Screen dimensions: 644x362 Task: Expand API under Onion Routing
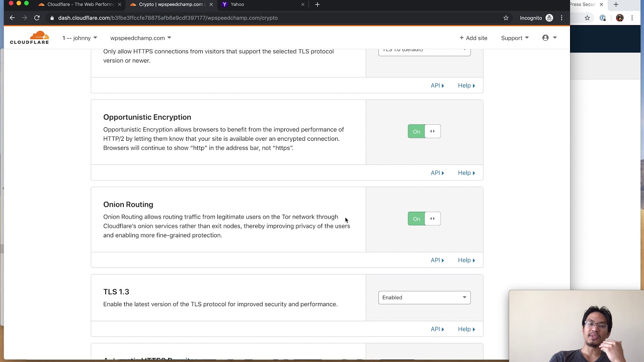tap(437, 260)
